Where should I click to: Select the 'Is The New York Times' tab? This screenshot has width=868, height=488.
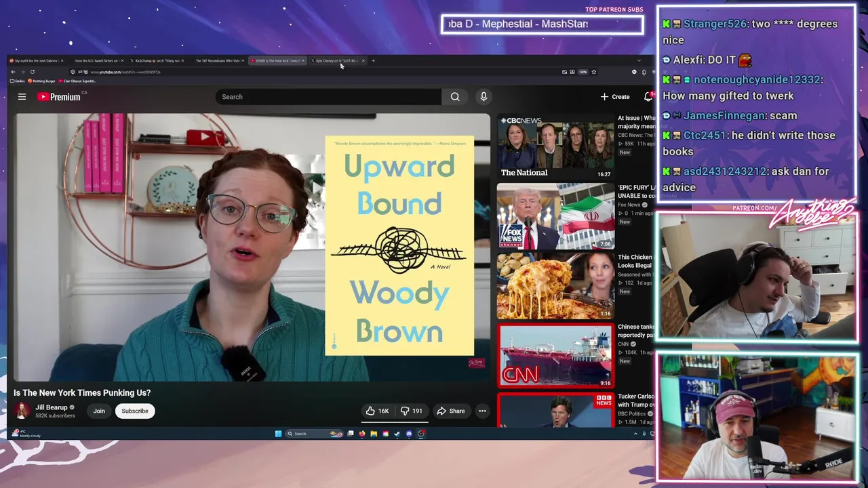click(277, 61)
